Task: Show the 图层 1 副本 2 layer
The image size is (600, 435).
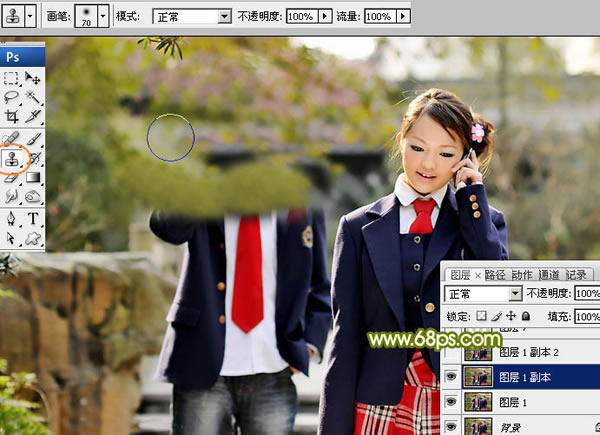Action: (451, 353)
